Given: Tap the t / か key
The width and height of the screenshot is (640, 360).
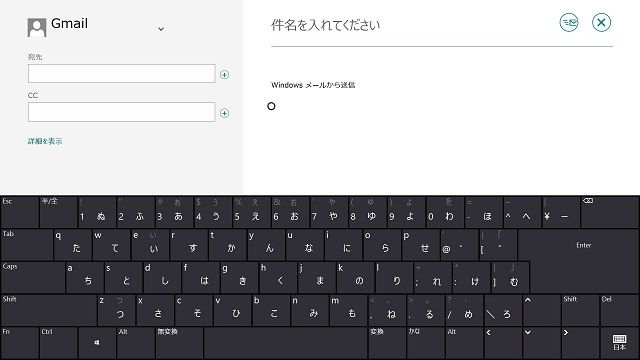Looking at the screenshot, I should click(x=227, y=244).
